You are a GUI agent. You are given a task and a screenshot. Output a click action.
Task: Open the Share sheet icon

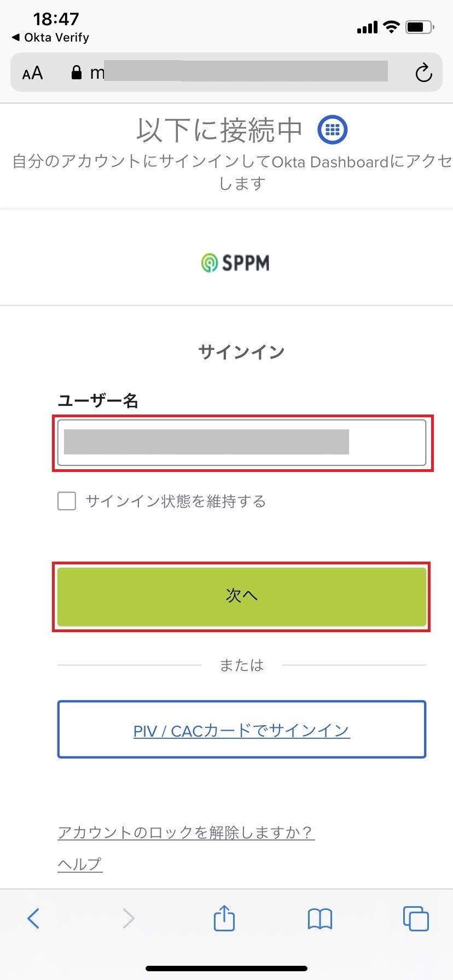pos(224,917)
